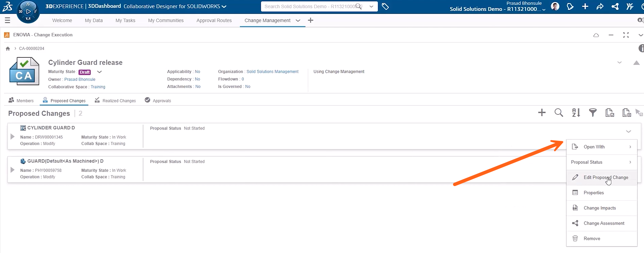This screenshot has width=644, height=253.
Task: Click the sort A-Z icon
Action: point(576,113)
